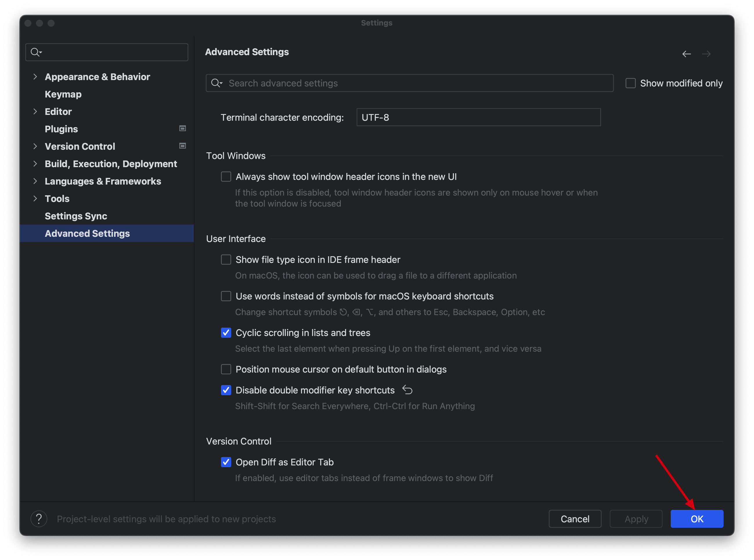Select the Editor category label
Screen dimensions: 754x560
(58, 111)
